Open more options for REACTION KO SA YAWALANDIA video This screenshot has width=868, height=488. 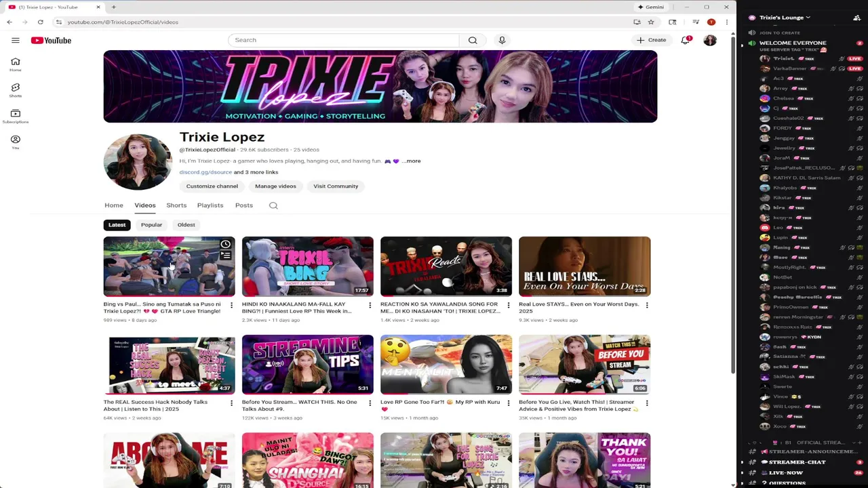pyautogui.click(x=508, y=305)
